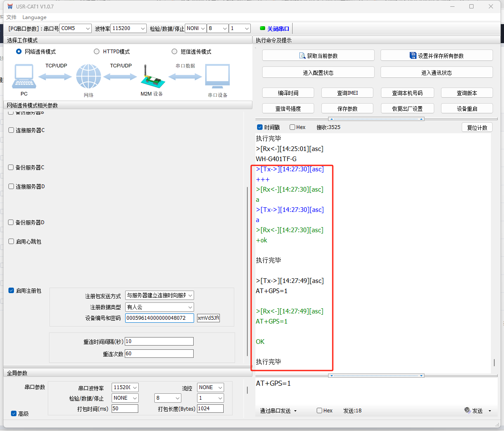
Task: Click the M2M device module icon
Action: pos(151,77)
